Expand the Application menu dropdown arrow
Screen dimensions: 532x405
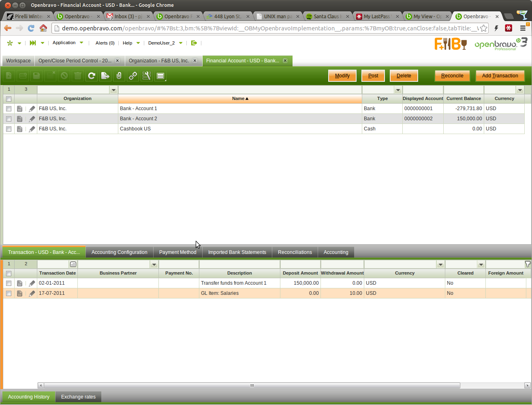[81, 43]
